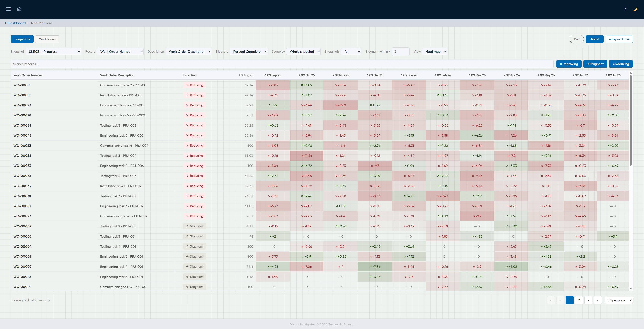Switch to Snapshots tab
The image size is (644, 329).
(22, 39)
